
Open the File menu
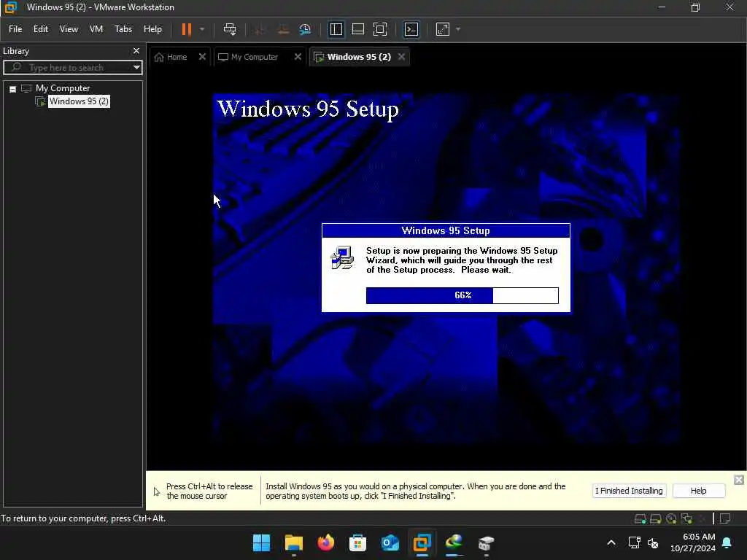click(x=15, y=29)
